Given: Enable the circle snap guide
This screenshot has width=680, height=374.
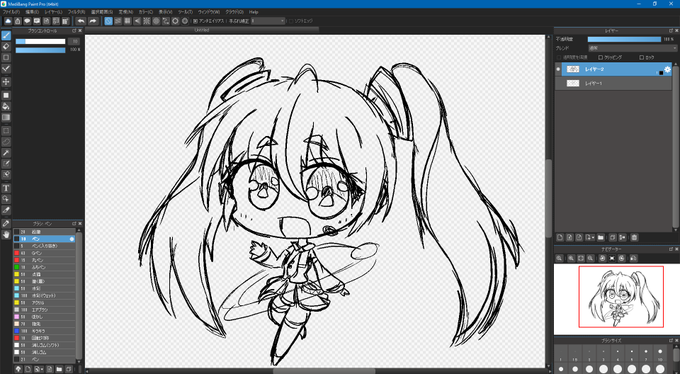Looking at the screenshot, I should pos(156,21).
